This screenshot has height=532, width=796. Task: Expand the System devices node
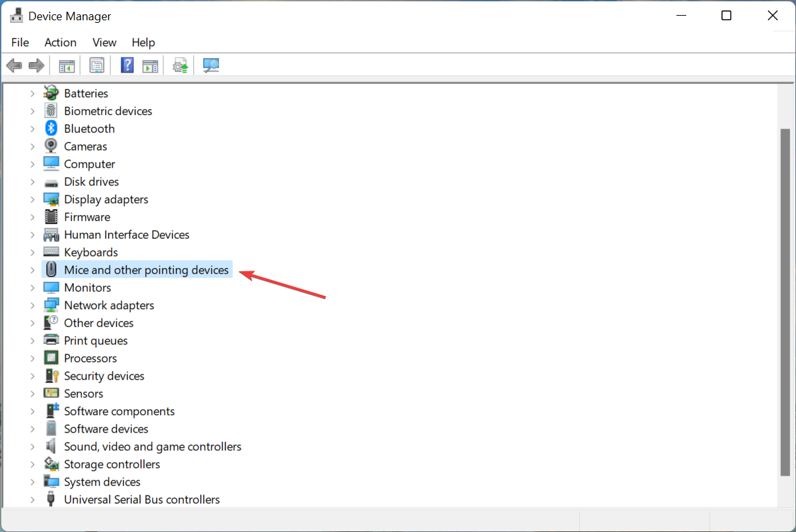[32, 482]
